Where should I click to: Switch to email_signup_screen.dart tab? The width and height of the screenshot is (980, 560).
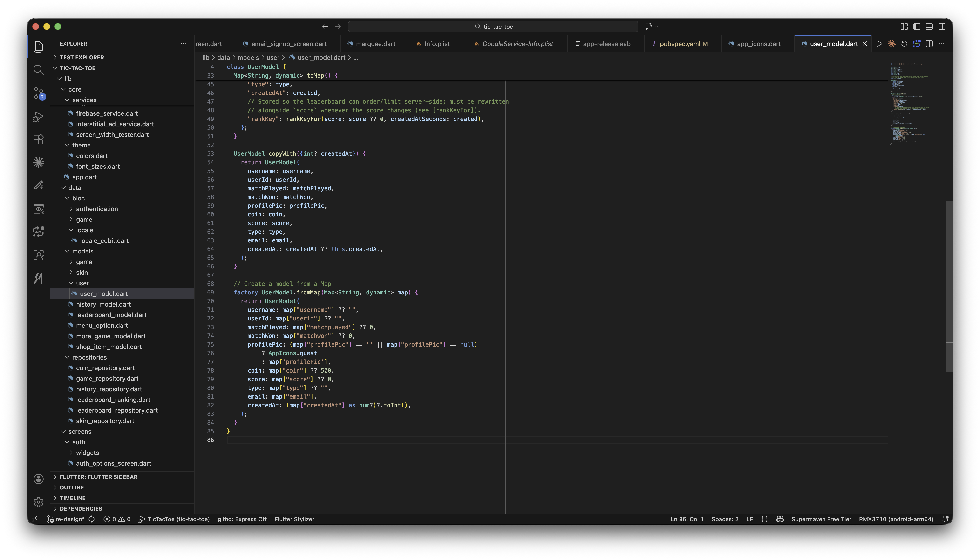pos(288,44)
